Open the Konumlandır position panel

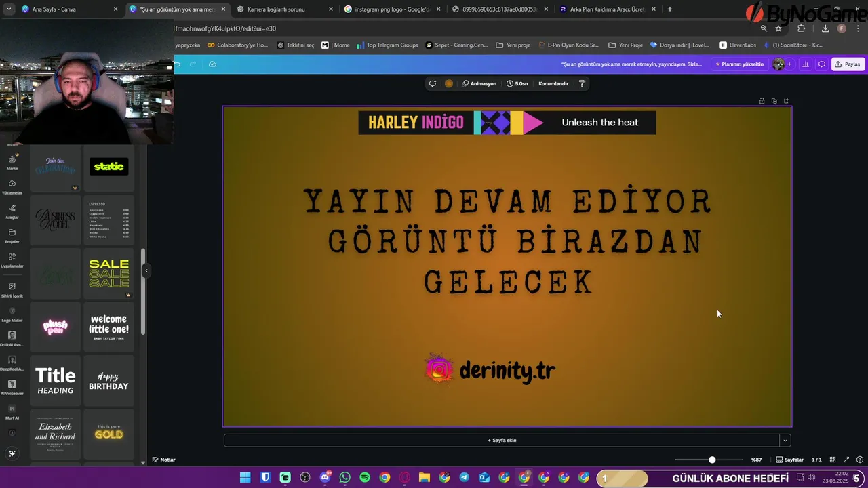tap(553, 83)
